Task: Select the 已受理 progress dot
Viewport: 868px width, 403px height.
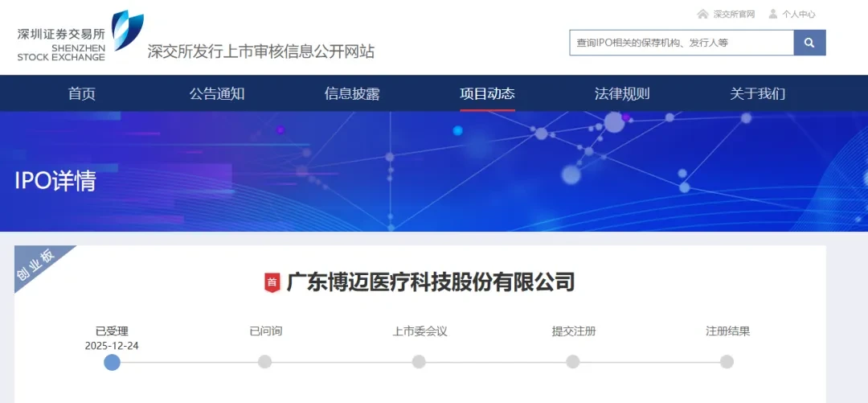Action: pyautogui.click(x=112, y=363)
